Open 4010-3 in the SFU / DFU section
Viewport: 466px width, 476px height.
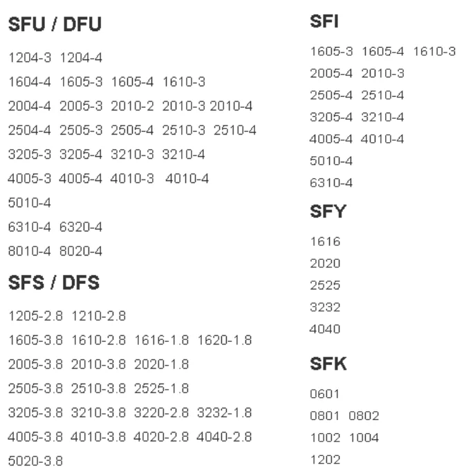pyautogui.click(x=131, y=178)
